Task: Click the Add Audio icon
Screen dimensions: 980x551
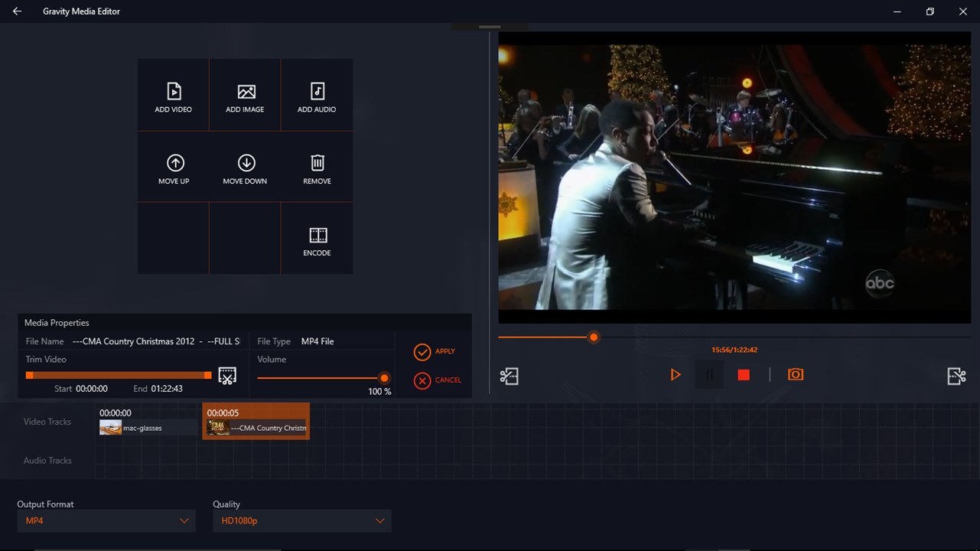Action: click(317, 92)
